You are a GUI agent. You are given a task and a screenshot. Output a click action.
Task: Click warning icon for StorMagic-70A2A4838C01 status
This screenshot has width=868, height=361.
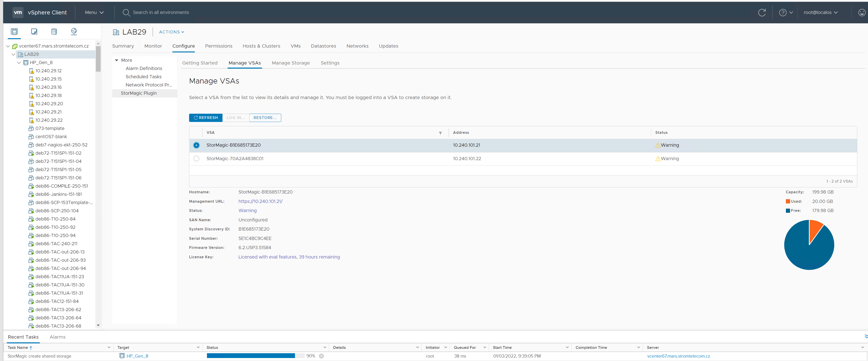coord(658,159)
